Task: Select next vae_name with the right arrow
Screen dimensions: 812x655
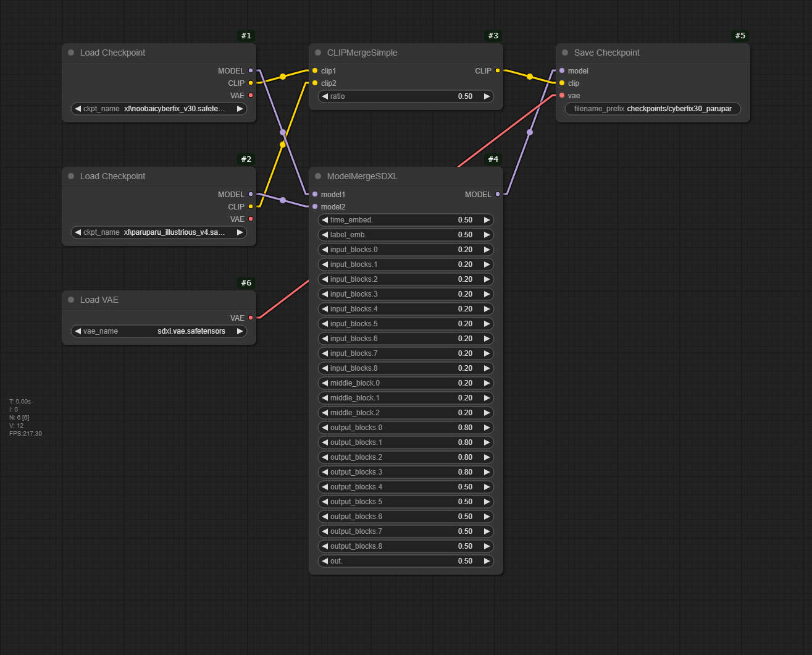Action: click(x=240, y=331)
